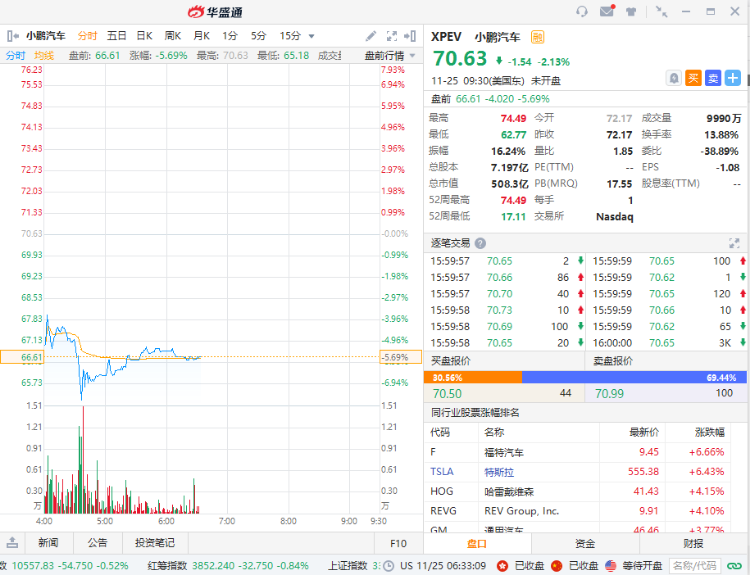Focus the 名称/代码 search field
The height and width of the screenshot is (575, 750).
(x=695, y=566)
